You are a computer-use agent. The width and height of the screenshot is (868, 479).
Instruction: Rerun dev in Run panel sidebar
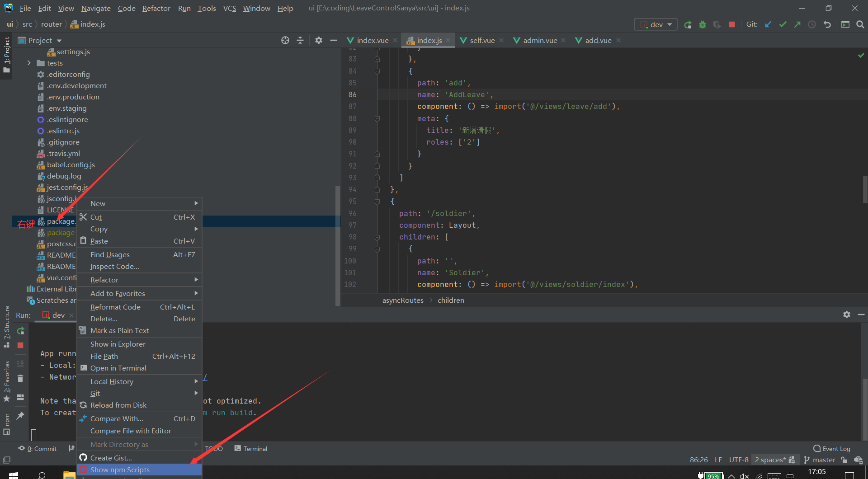(x=20, y=331)
